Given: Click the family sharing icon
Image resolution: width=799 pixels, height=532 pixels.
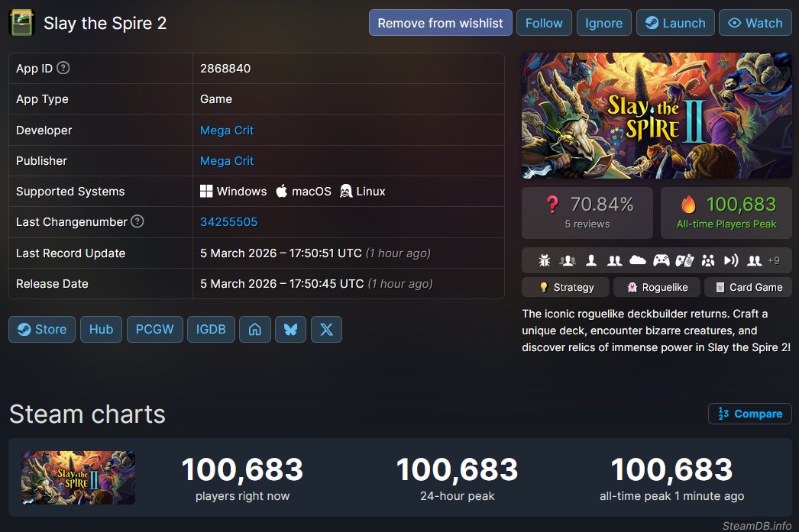Looking at the screenshot, I should click(x=708, y=260).
